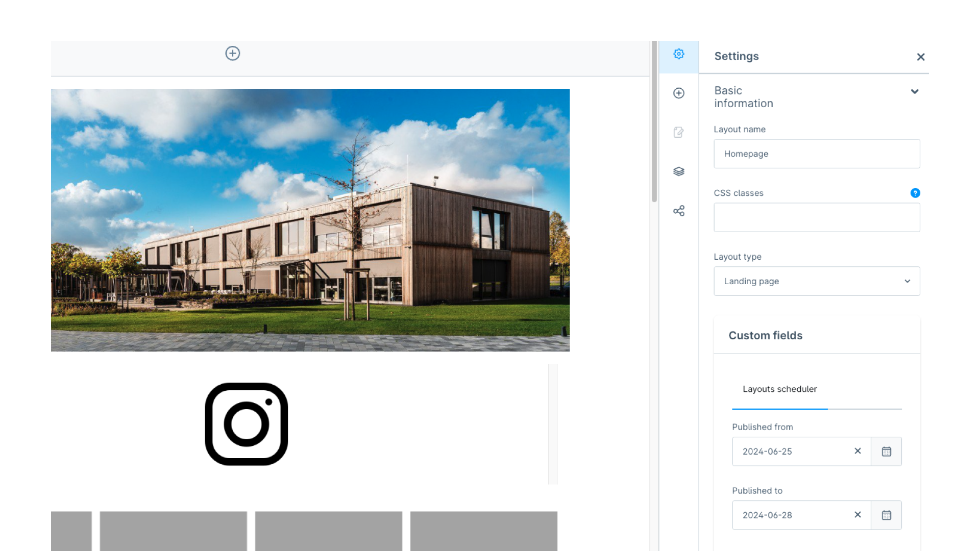The width and height of the screenshot is (980, 551).
Task: Click the canvas vertical scrollbar
Action: point(654,121)
